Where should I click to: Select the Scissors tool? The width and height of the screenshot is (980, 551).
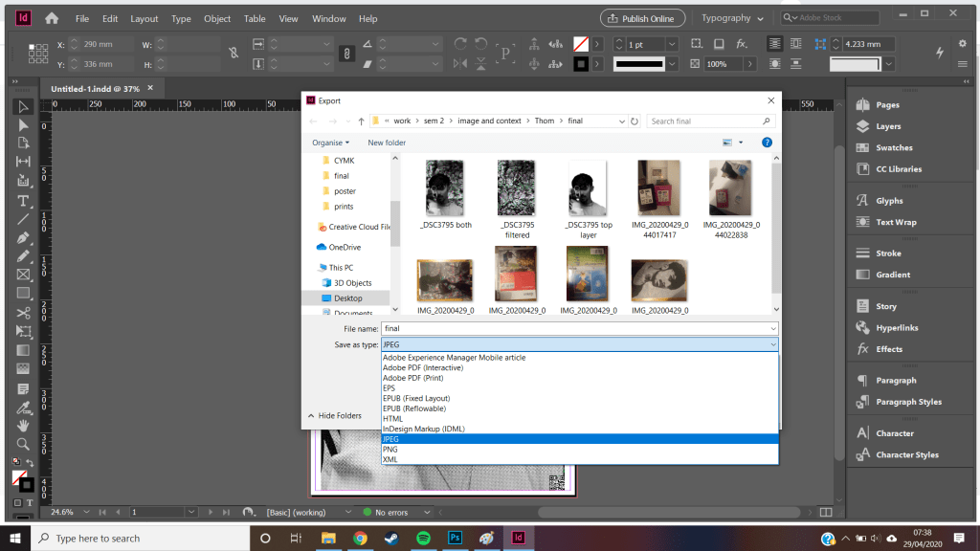coord(23,312)
